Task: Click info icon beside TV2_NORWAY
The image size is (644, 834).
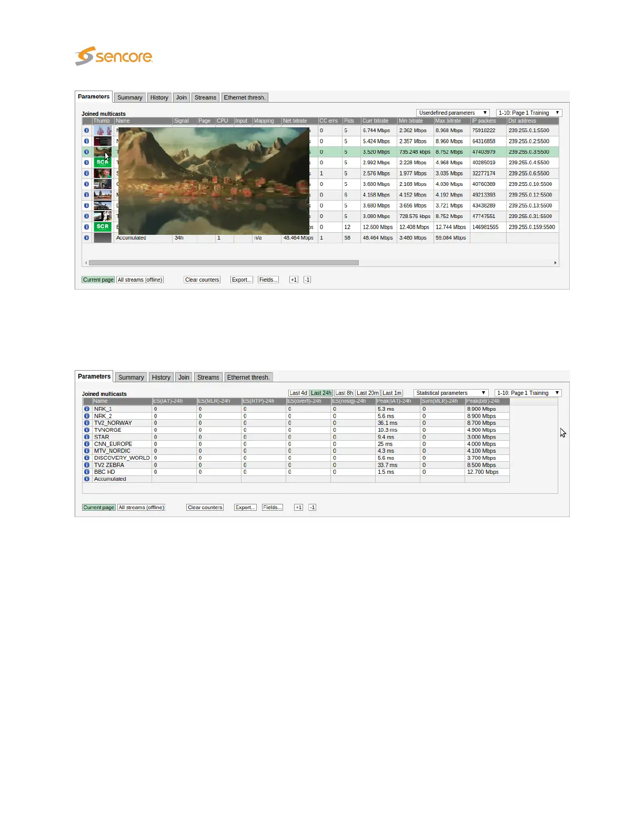Action: click(x=87, y=423)
